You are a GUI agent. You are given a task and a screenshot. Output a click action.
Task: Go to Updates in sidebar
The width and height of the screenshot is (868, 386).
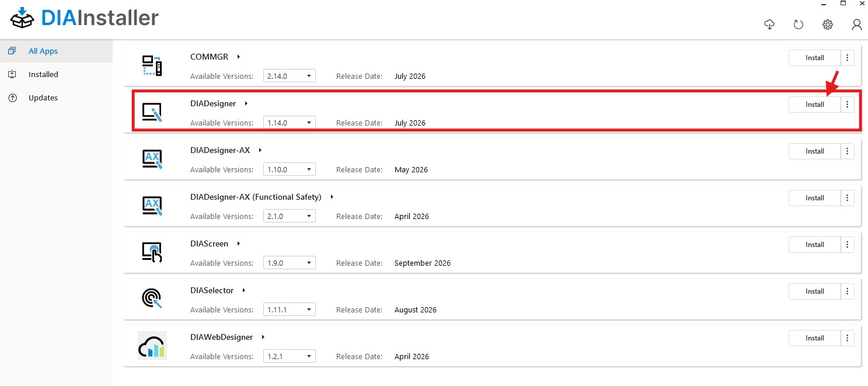(56, 98)
